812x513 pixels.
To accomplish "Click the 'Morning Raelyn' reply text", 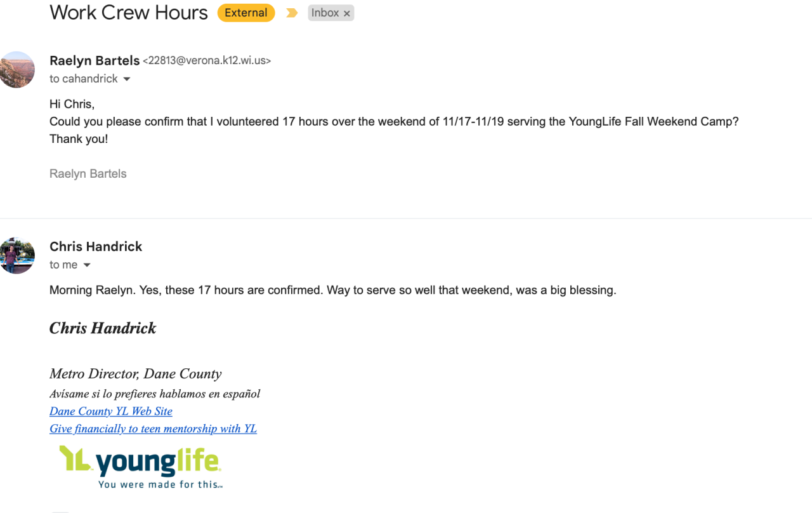I will coord(332,290).
